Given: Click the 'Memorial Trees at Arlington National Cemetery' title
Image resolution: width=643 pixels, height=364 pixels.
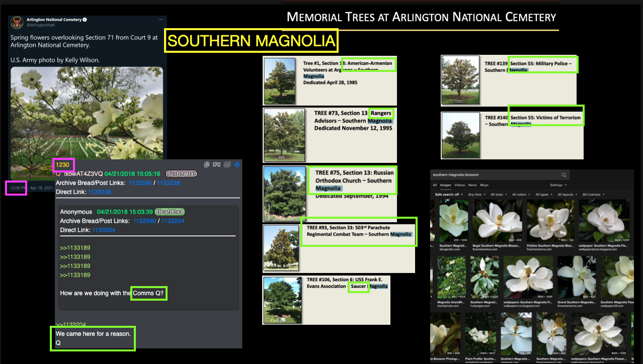Looking at the screenshot, I should coord(421,17).
